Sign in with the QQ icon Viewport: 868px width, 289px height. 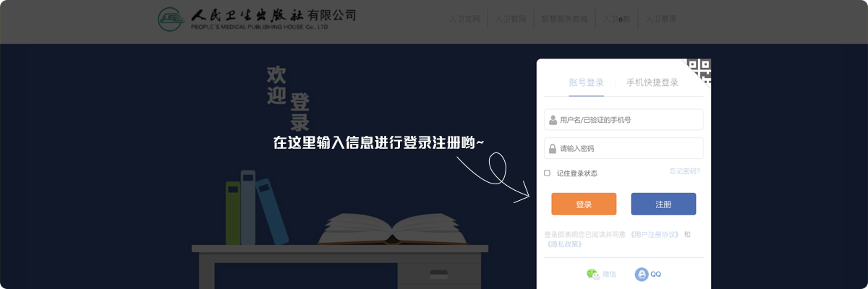tap(642, 274)
